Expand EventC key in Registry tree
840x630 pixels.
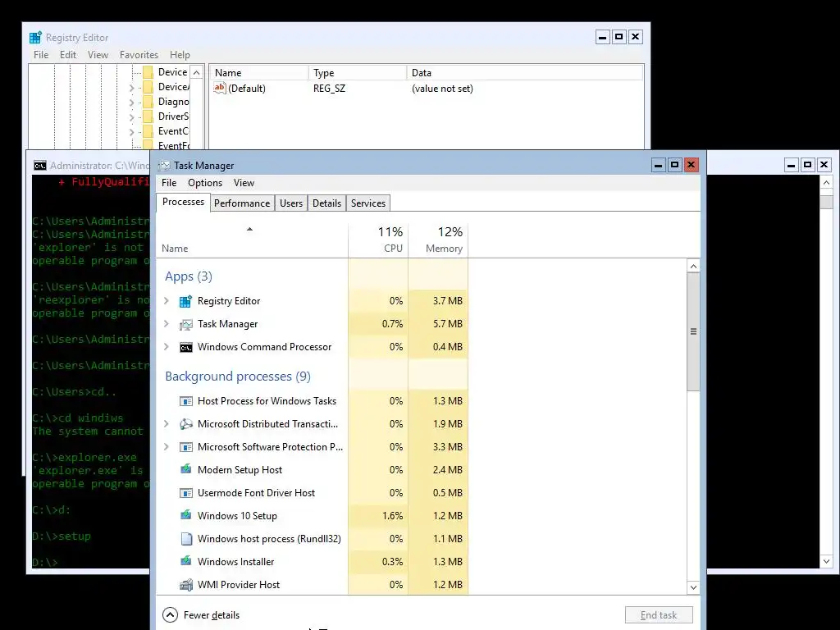pyautogui.click(x=132, y=132)
